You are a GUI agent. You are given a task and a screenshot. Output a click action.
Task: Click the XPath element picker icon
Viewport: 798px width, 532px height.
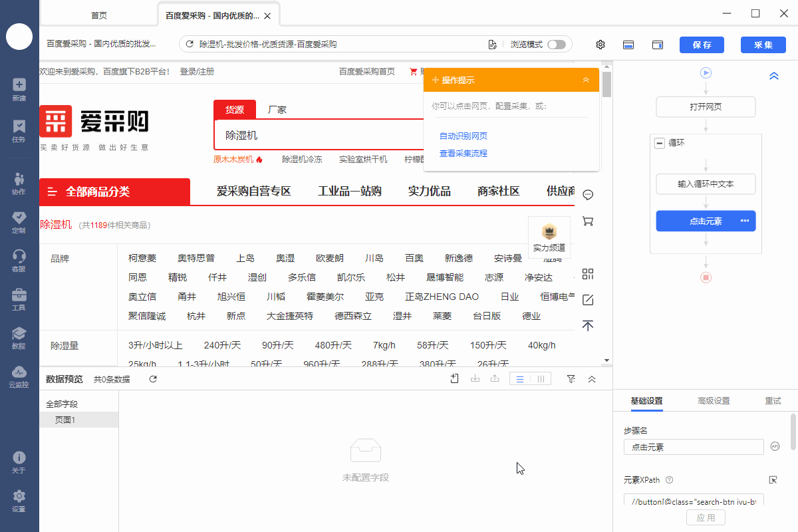pos(773,479)
